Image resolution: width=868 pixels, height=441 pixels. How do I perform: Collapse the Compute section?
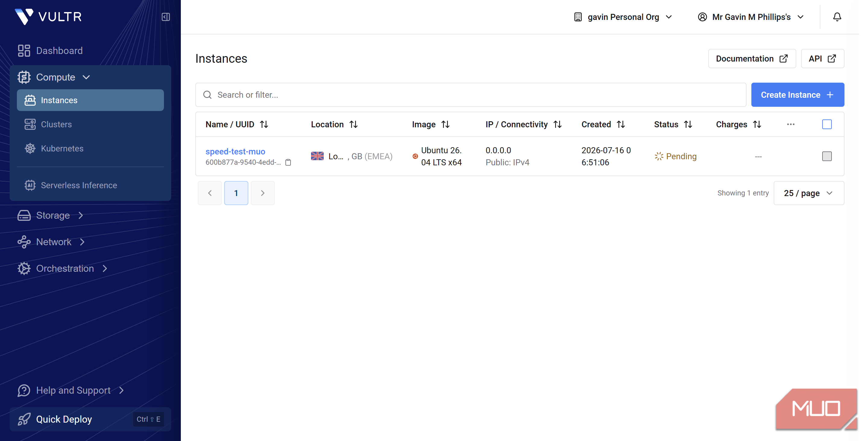coord(86,77)
